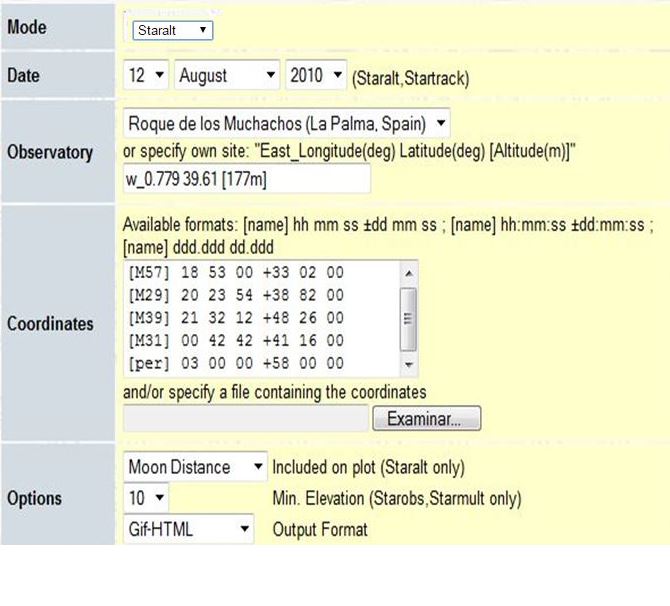
Task: Open the Mode dropdown showing Staralt
Action: coord(172,31)
